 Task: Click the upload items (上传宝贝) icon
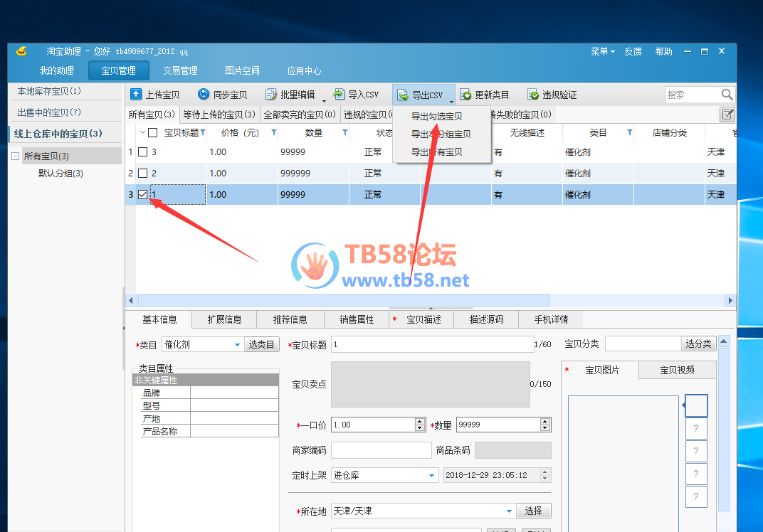(x=136, y=95)
